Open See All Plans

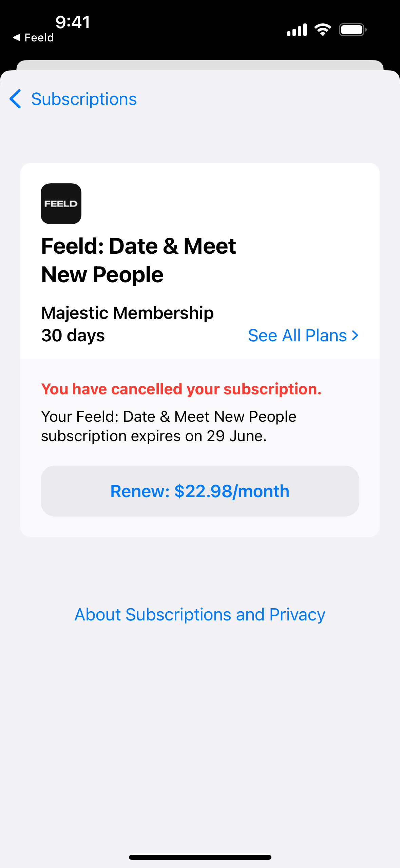click(x=297, y=336)
